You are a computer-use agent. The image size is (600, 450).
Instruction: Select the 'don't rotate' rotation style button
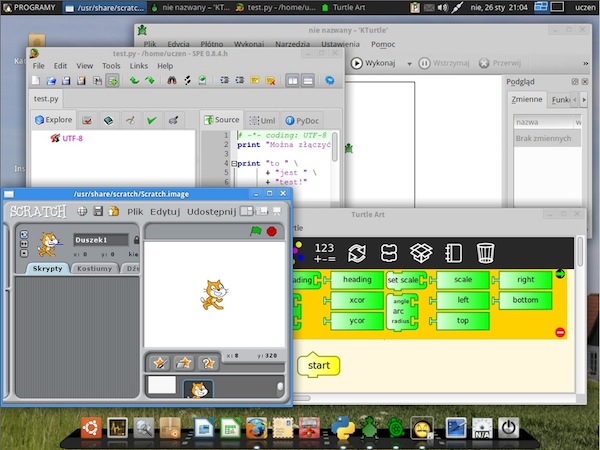pyautogui.click(x=24, y=253)
